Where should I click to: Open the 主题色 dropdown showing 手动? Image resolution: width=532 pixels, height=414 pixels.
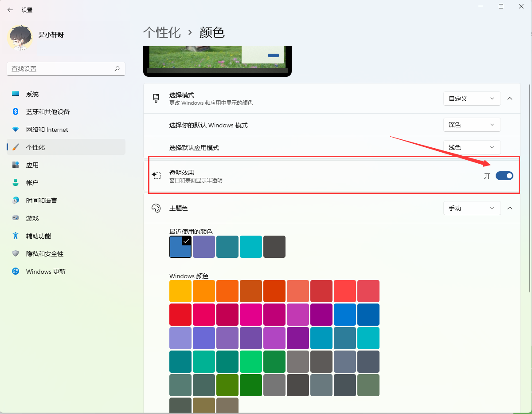[472, 208]
